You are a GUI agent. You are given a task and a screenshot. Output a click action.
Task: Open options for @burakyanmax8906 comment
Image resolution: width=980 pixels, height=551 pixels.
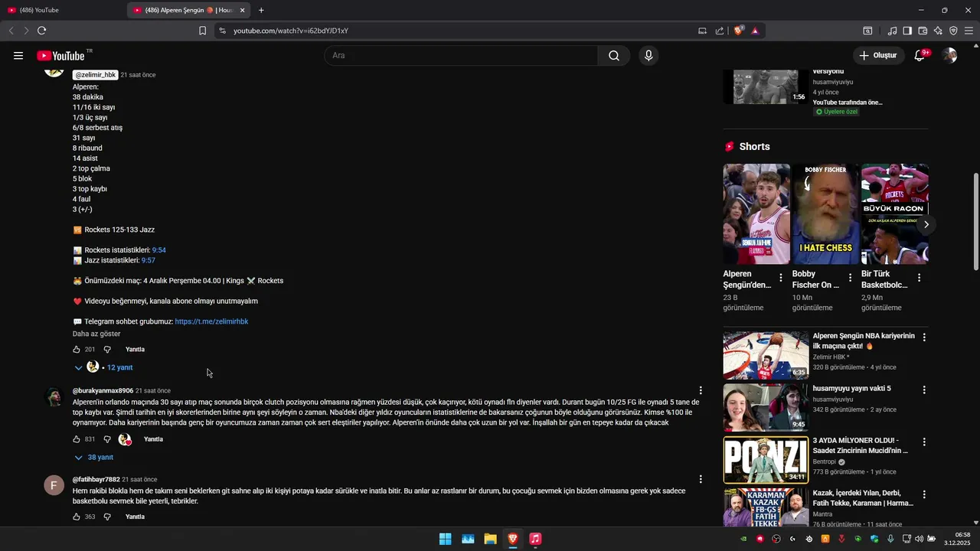click(x=700, y=390)
